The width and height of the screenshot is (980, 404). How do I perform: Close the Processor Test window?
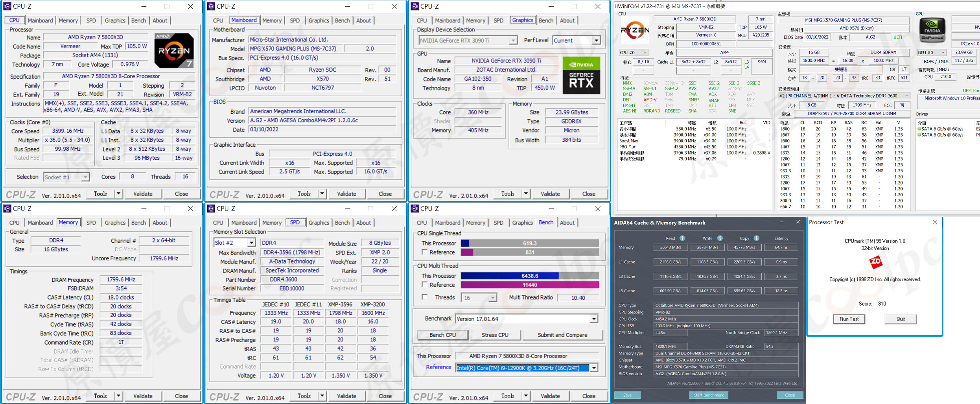[935, 222]
